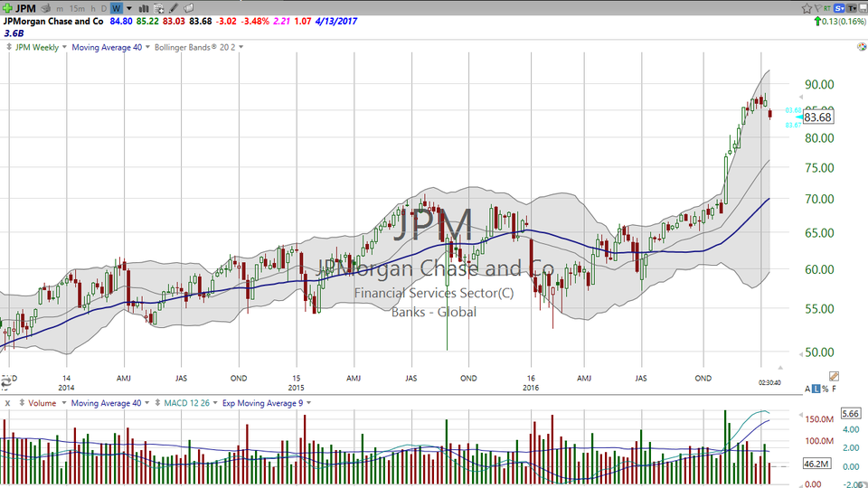Viewport: 868px width, 488px height.
Task: Click the date 4/13/2017
Action: (x=336, y=21)
